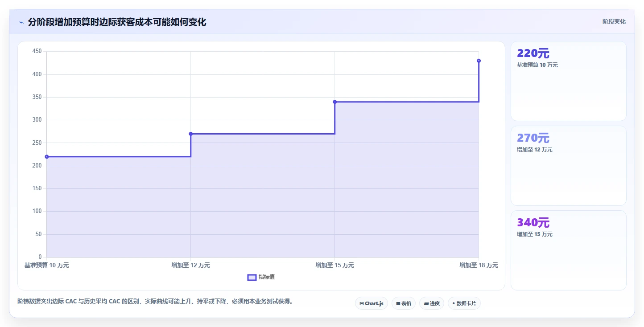Click the 340 data point at 增加至 15 万元
644x327 pixels.
(335, 102)
